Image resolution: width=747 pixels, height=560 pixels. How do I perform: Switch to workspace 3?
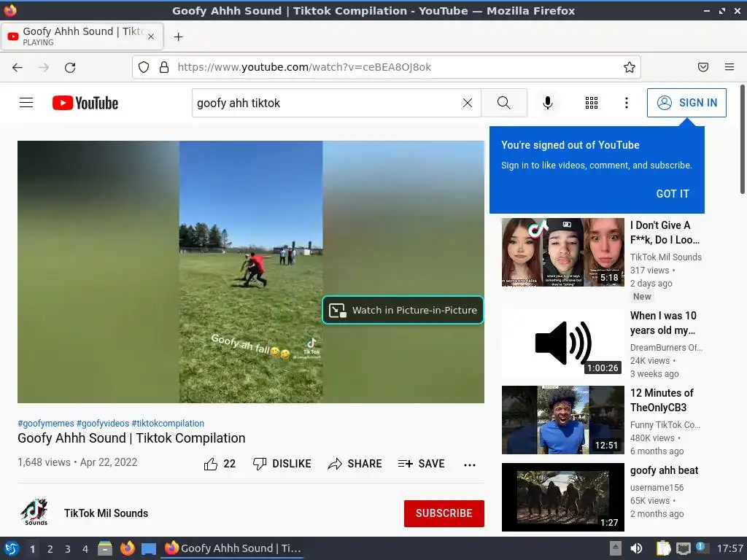(x=68, y=549)
